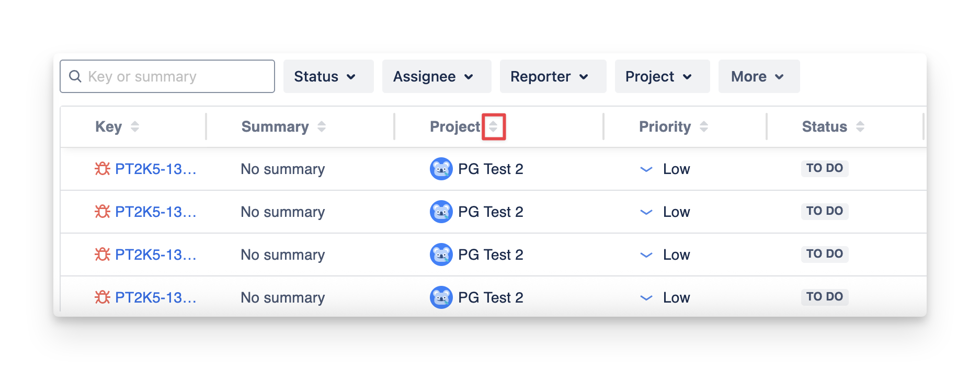
Task: Click the Key column sort arrows
Action: coord(135,126)
